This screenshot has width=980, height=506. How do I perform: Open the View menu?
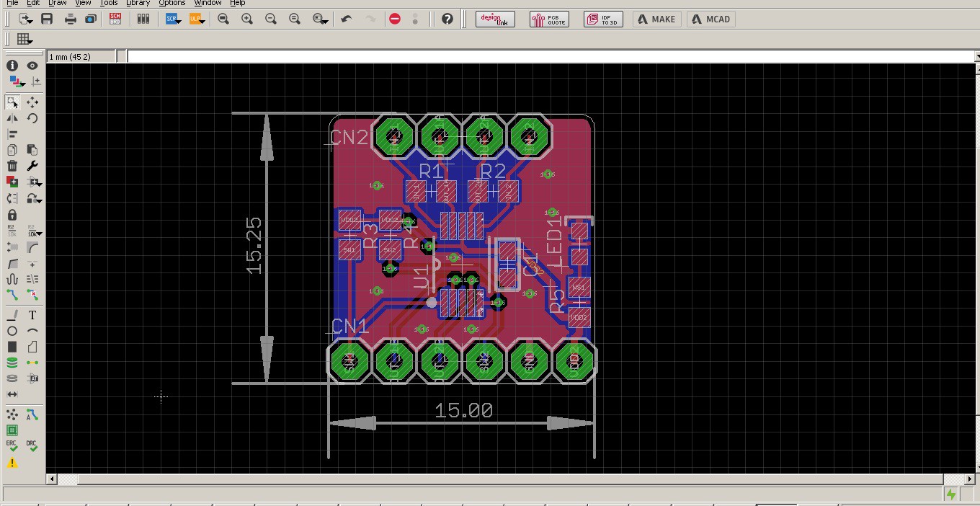pyautogui.click(x=84, y=3)
